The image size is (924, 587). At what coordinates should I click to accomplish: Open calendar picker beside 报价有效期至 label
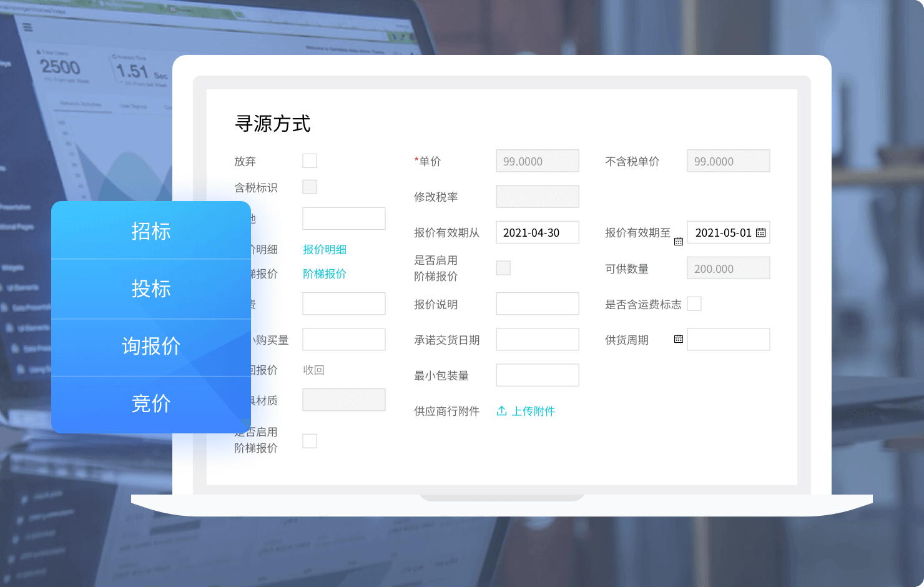point(679,240)
